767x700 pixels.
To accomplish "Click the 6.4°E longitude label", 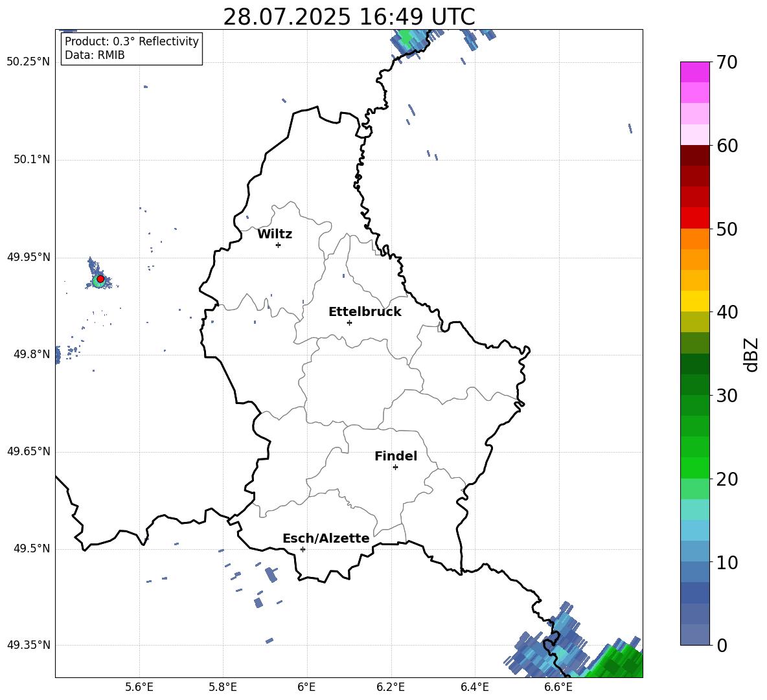I will click(x=474, y=688).
